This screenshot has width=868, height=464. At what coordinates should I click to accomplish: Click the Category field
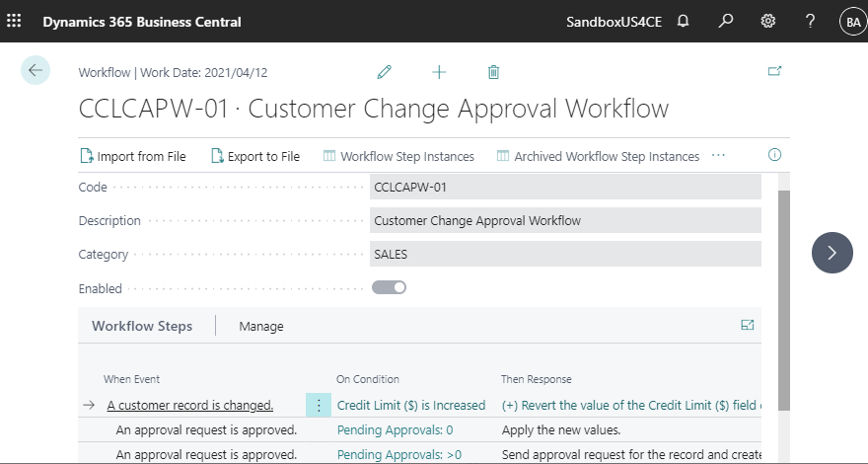tap(565, 255)
